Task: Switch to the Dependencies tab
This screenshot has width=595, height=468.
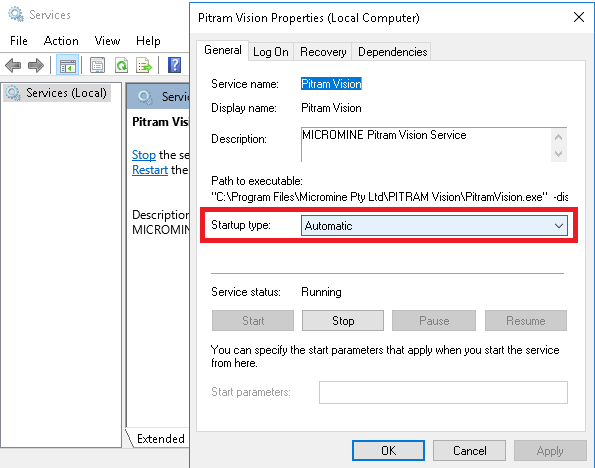Action: pos(392,52)
